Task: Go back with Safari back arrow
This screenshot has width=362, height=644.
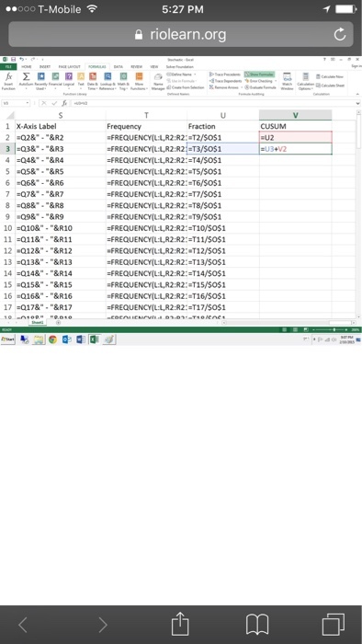Action: (x=23, y=625)
